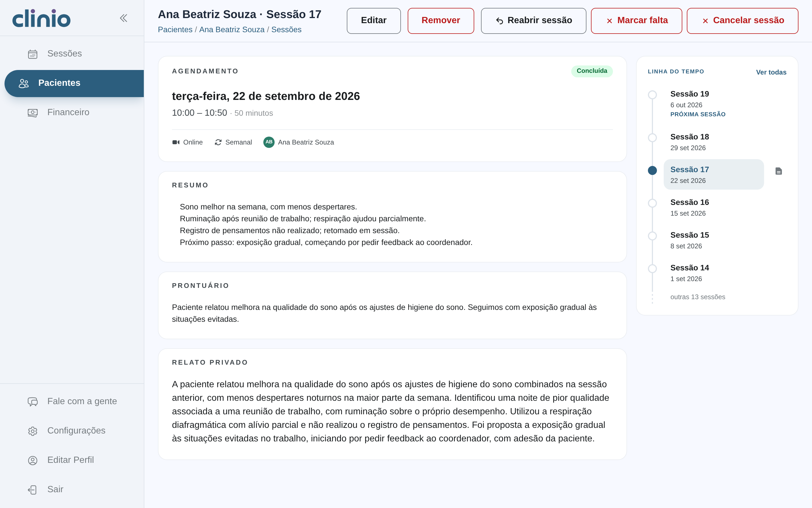Click the PRÓXIMA SESSÃO label
The image size is (812, 508).
pyautogui.click(x=698, y=114)
